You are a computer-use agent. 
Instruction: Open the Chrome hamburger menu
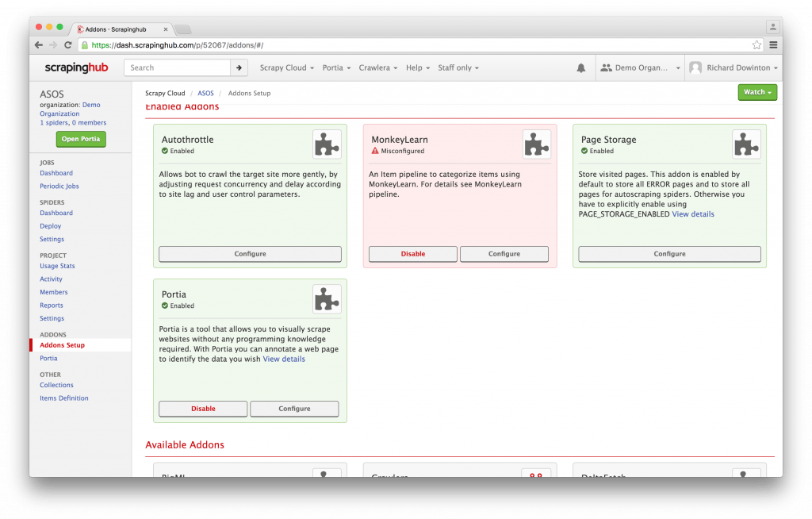click(773, 45)
